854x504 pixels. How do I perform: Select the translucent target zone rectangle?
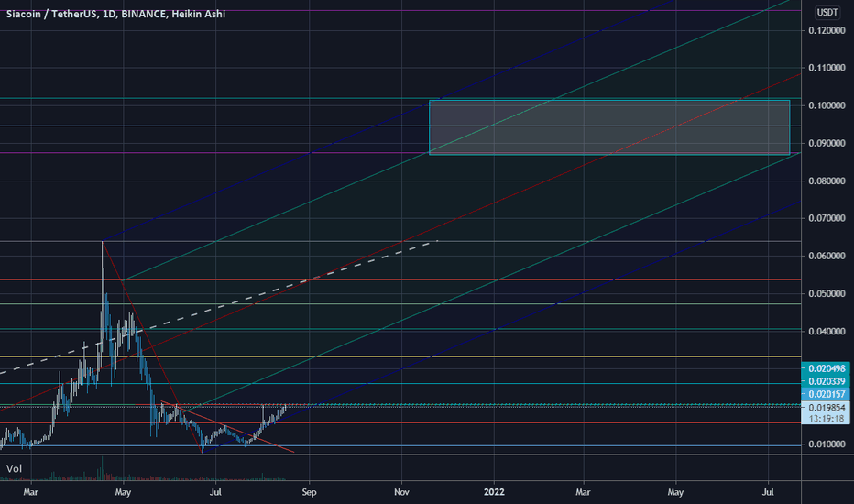pos(609,127)
